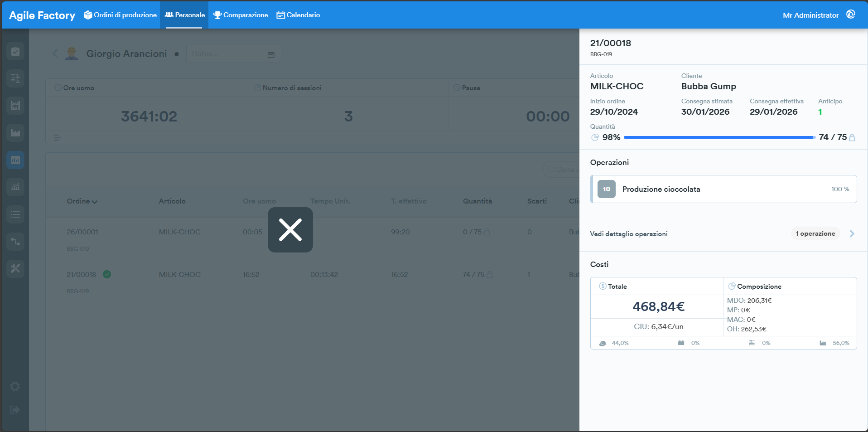Click the 3641:02 Ore uomo value
Viewport: 868px width, 432px height.
click(149, 116)
